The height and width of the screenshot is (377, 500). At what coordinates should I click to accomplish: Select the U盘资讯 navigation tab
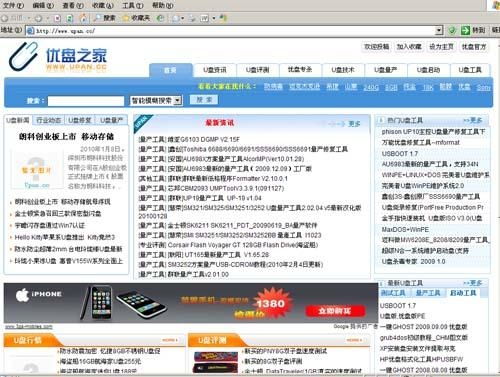(215, 70)
